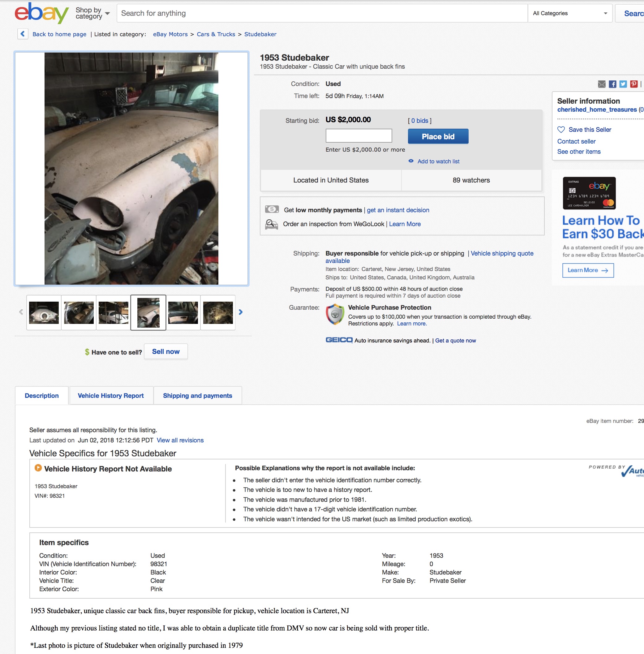Click the 'Located in United States' text
Viewport: 644px width, 654px height.
(x=331, y=180)
